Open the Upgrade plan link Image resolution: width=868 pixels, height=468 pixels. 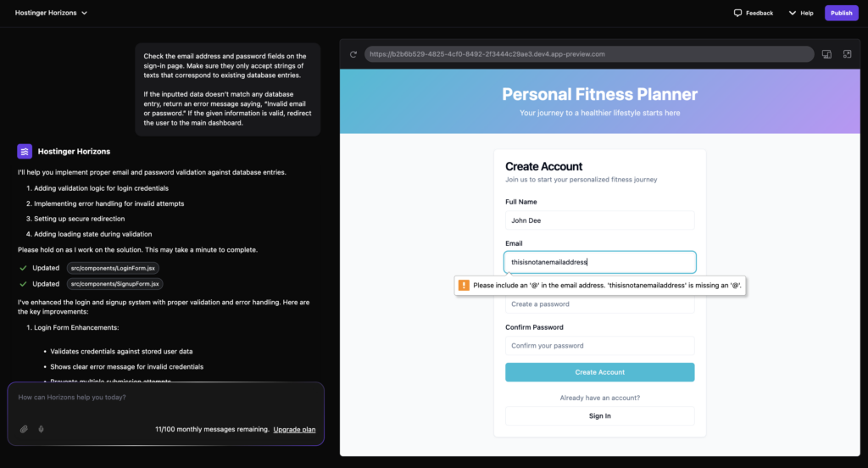pyautogui.click(x=294, y=430)
